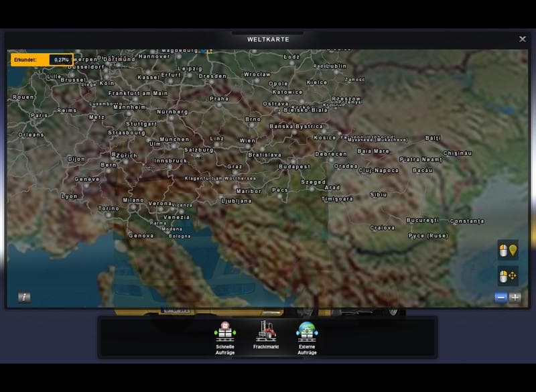This screenshot has width=536, height=392.
Task: Select the city Dijon
Action: 76,159
